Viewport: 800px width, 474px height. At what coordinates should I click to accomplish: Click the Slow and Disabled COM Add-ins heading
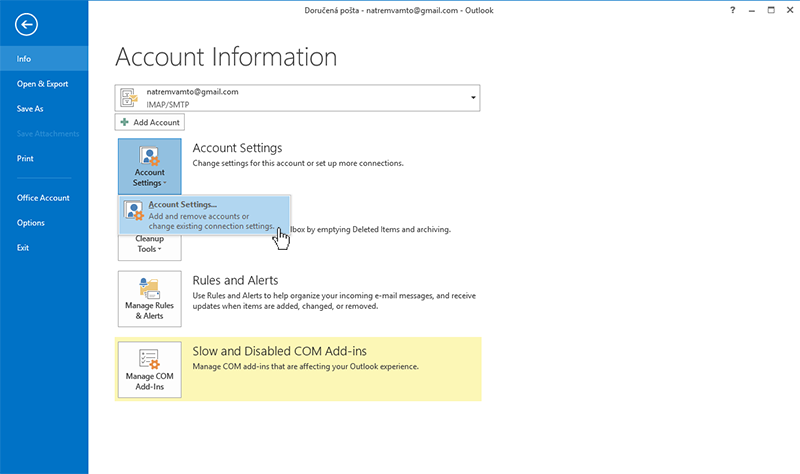(x=280, y=351)
